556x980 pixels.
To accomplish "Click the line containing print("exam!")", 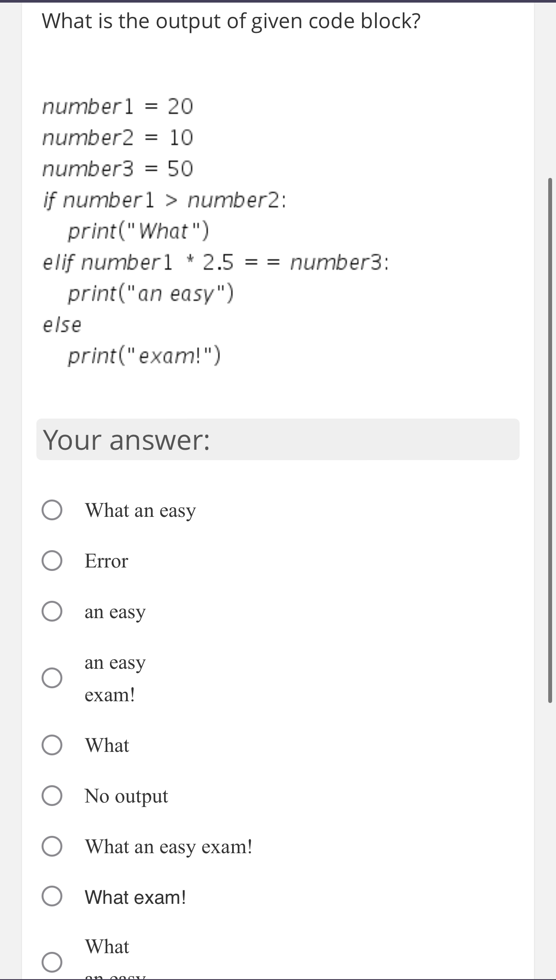I will 145,355.
